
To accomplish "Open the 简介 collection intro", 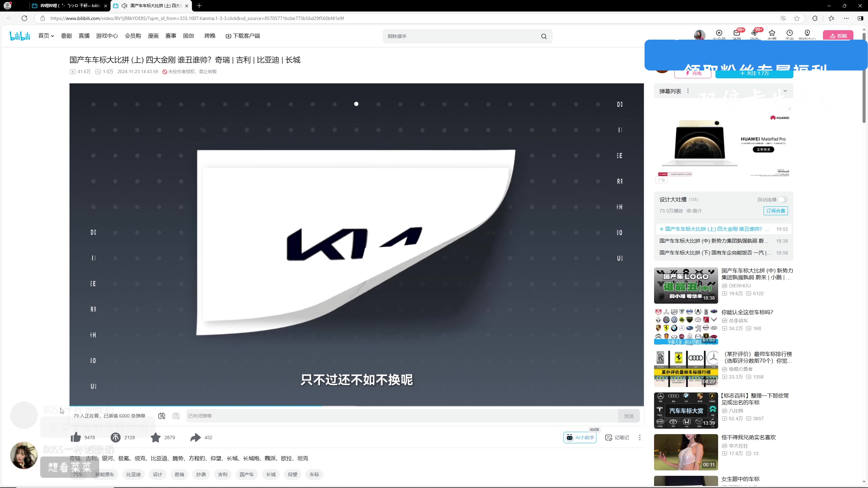I will click(694, 211).
